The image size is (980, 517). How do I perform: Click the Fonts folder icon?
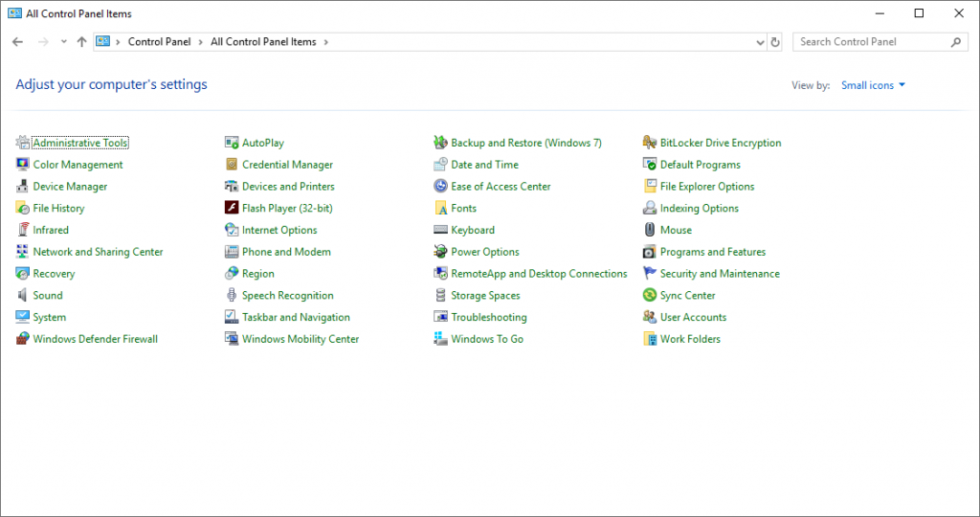pyautogui.click(x=440, y=208)
